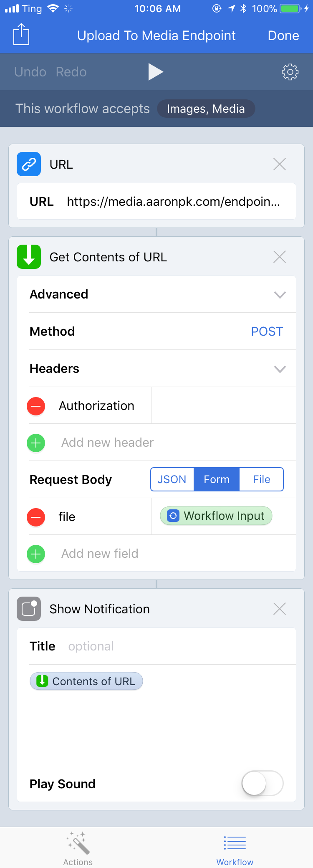The height and width of the screenshot is (868, 313).
Task: Tap the share icon in header
Action: pyautogui.click(x=21, y=34)
